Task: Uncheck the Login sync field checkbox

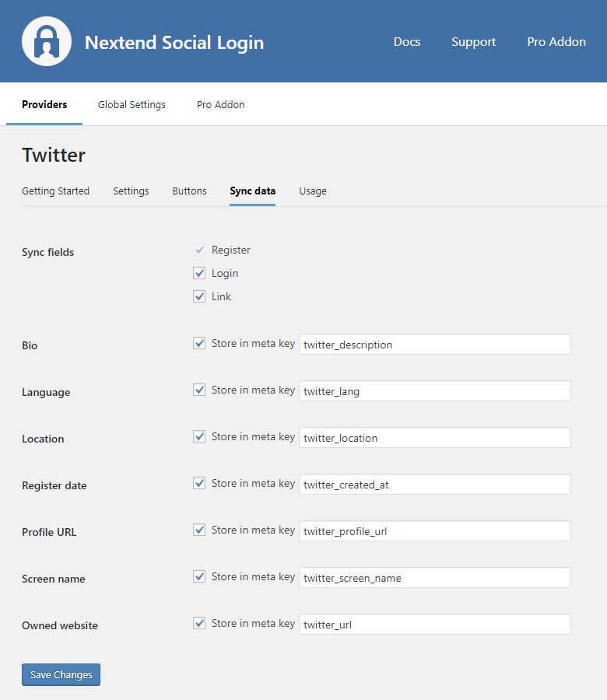Action: coord(199,274)
